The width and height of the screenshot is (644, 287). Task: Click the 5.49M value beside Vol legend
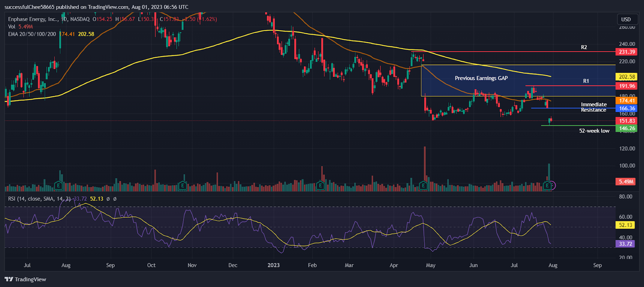26,27
